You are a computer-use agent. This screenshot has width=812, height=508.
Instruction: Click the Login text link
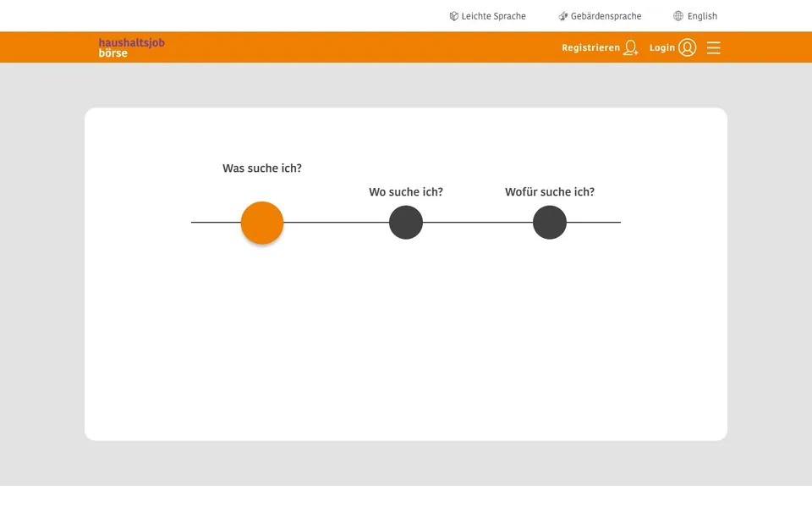pos(661,47)
